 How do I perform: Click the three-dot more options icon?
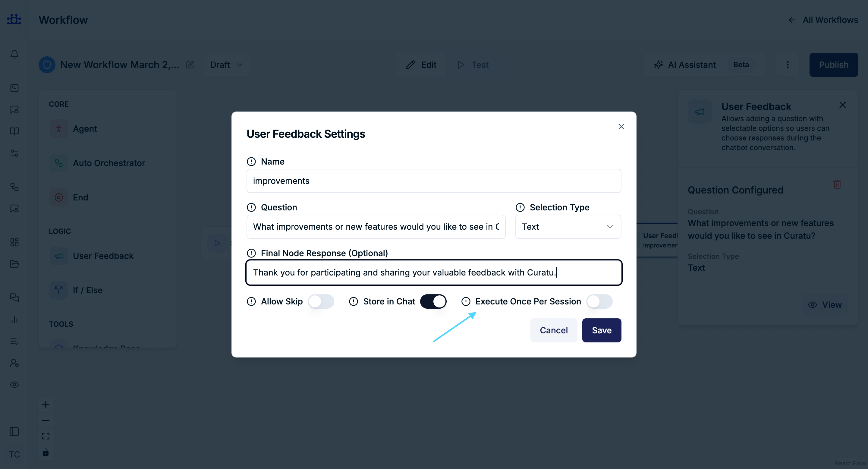point(788,65)
